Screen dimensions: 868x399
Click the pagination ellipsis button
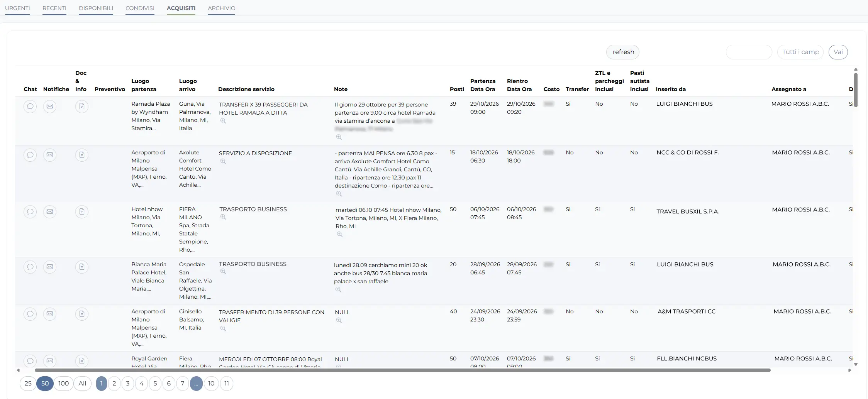pyautogui.click(x=196, y=384)
